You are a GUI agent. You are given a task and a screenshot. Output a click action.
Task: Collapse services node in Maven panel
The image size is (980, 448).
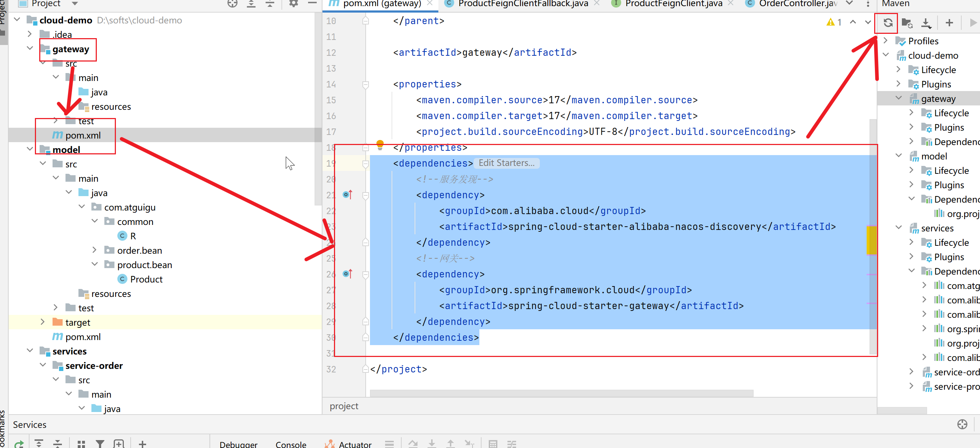[899, 227]
